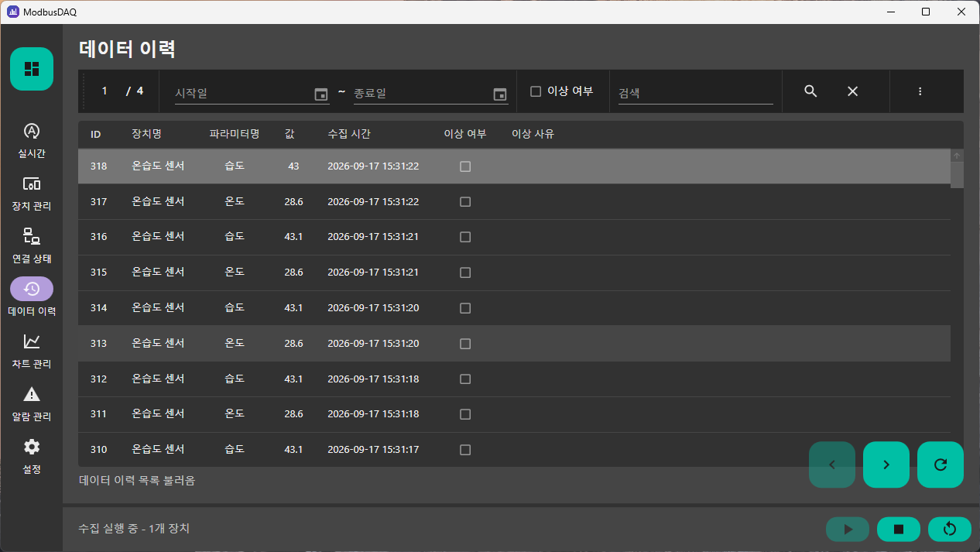Click 수집 실행 중 - 1개 장치 status
Screen dimensions: 980x552
pos(134,529)
